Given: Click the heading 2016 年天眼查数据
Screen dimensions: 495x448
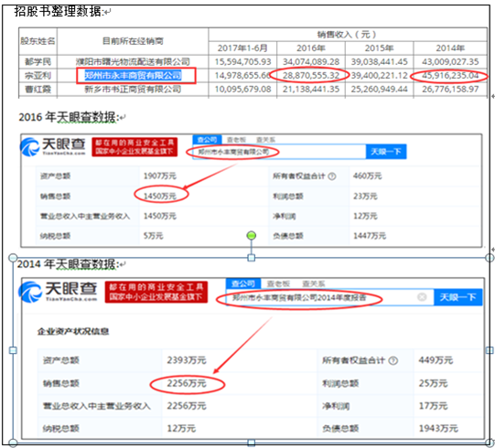Looking at the screenshot, I should click(x=69, y=117).
